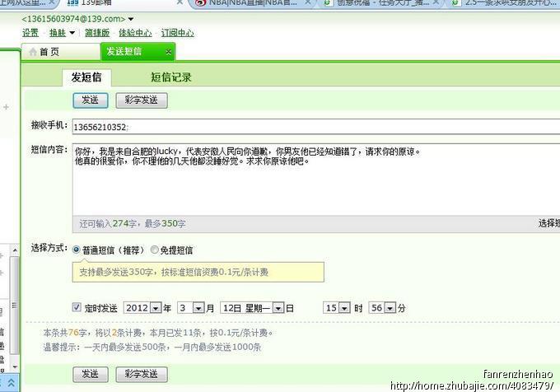Click the top 彩字发送 button
The height and width of the screenshot is (392, 560).
[142, 100]
